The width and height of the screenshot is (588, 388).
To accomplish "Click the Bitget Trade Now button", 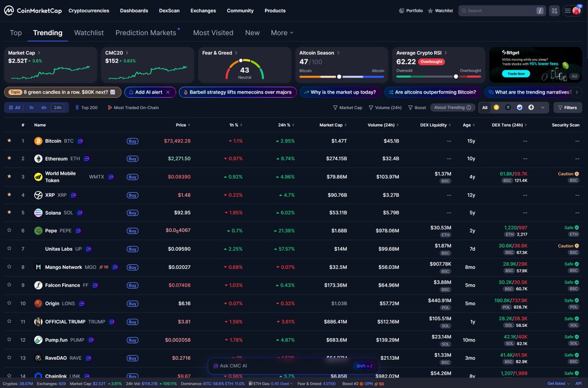I will pyautogui.click(x=515, y=74).
